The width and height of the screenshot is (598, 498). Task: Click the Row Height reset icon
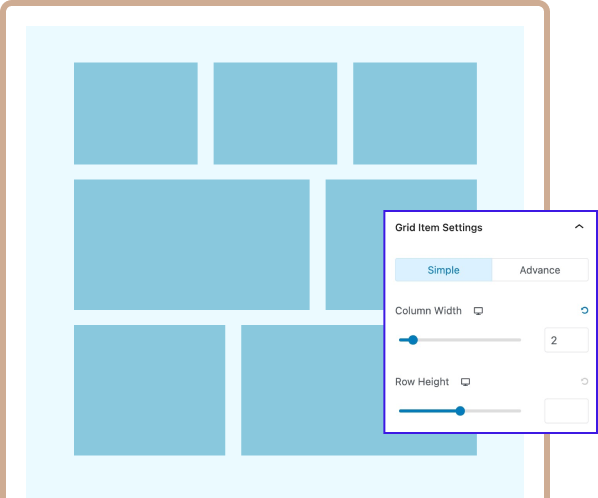click(x=584, y=381)
